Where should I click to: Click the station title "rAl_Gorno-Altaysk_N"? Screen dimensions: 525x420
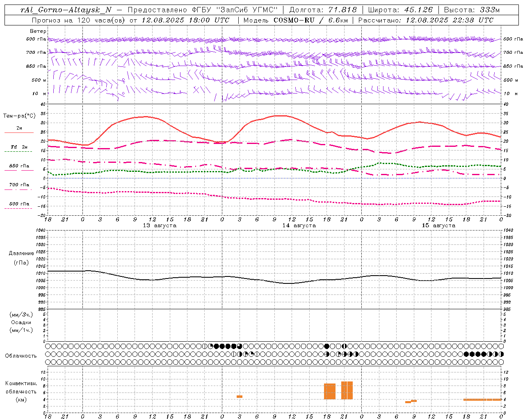(x=66, y=10)
